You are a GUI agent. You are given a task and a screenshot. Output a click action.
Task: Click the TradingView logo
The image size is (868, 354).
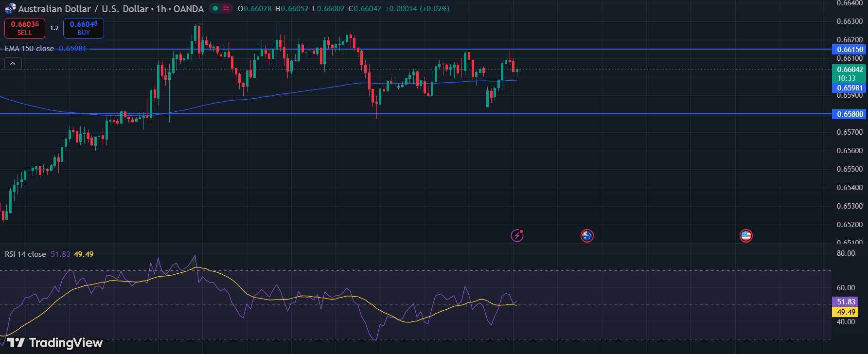tap(54, 343)
